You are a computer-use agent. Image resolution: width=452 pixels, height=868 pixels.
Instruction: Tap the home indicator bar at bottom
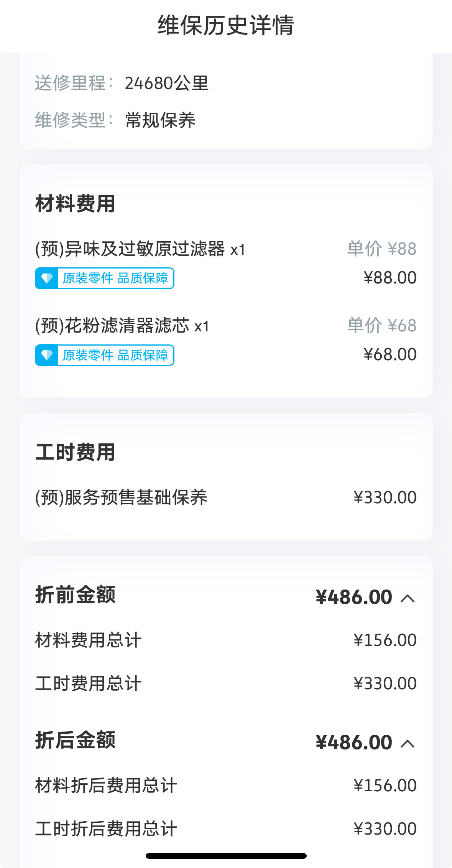tap(226, 856)
